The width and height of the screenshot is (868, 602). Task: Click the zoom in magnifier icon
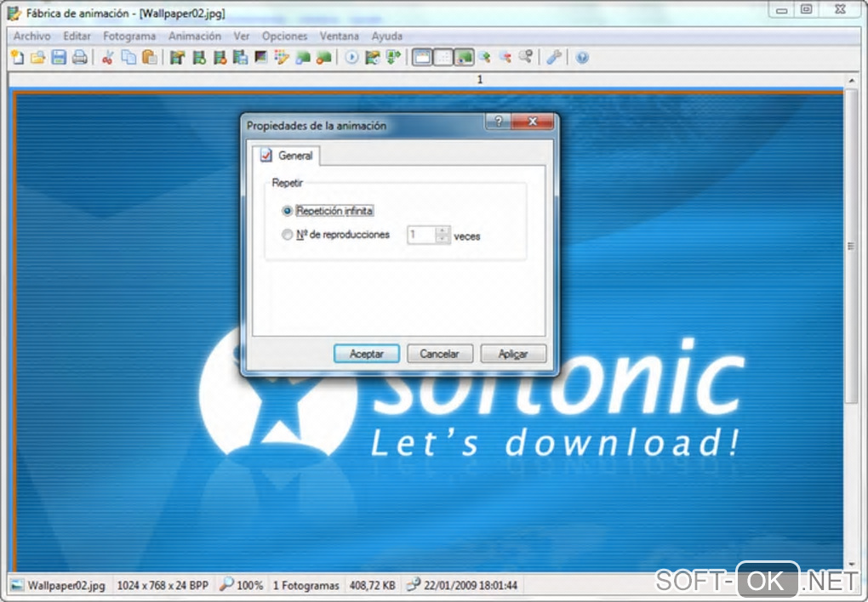click(484, 57)
